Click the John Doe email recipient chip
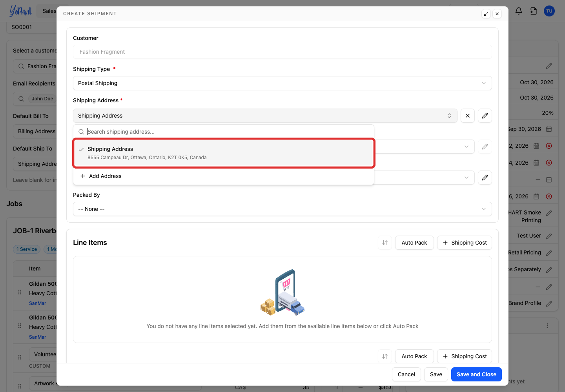 (x=42, y=99)
